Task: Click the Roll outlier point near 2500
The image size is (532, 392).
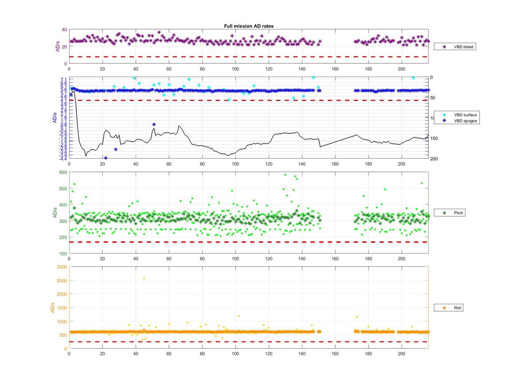Action: tap(144, 279)
